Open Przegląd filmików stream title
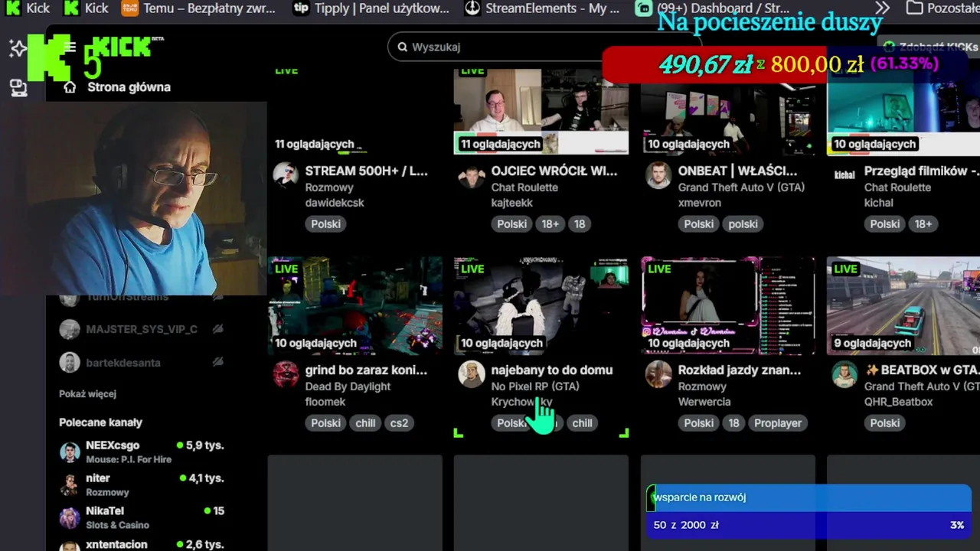Image resolution: width=980 pixels, height=551 pixels. (x=922, y=171)
